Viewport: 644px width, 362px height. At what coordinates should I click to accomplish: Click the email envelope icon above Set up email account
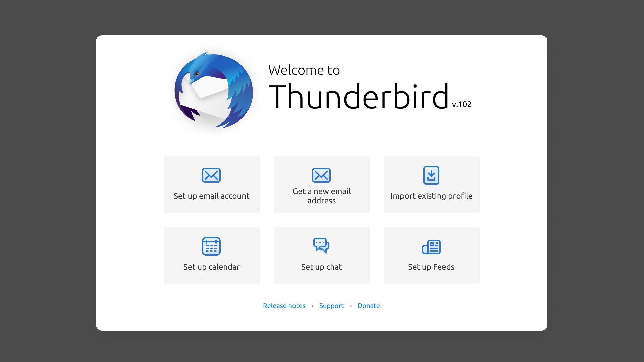point(211,175)
